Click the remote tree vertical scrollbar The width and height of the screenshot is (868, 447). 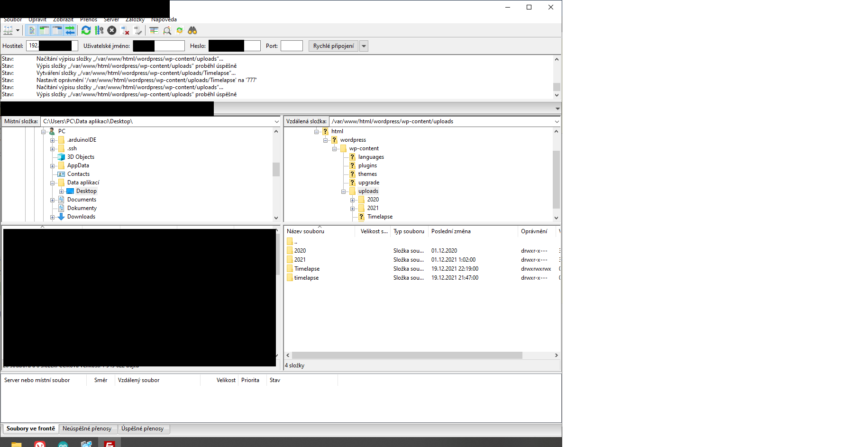pos(557,180)
